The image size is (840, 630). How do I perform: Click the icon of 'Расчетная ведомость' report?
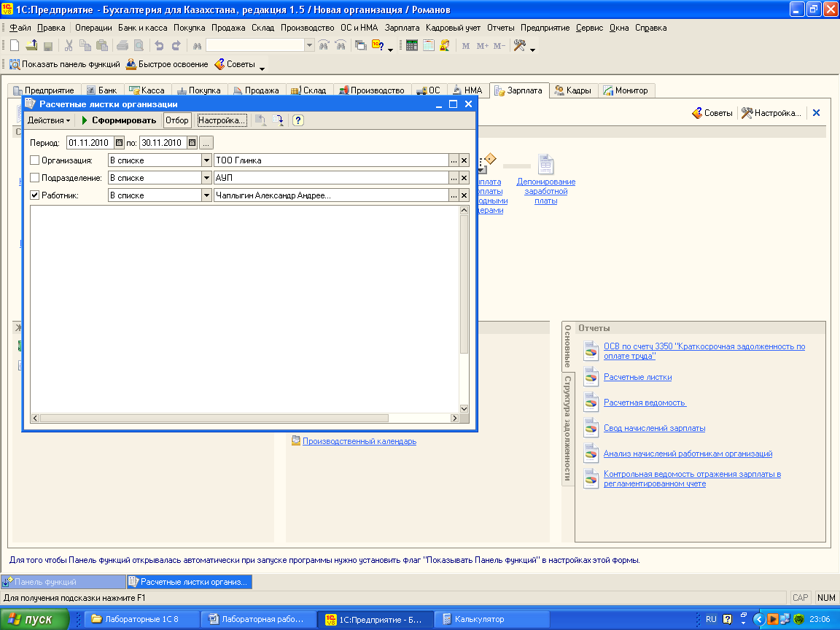[591, 402]
